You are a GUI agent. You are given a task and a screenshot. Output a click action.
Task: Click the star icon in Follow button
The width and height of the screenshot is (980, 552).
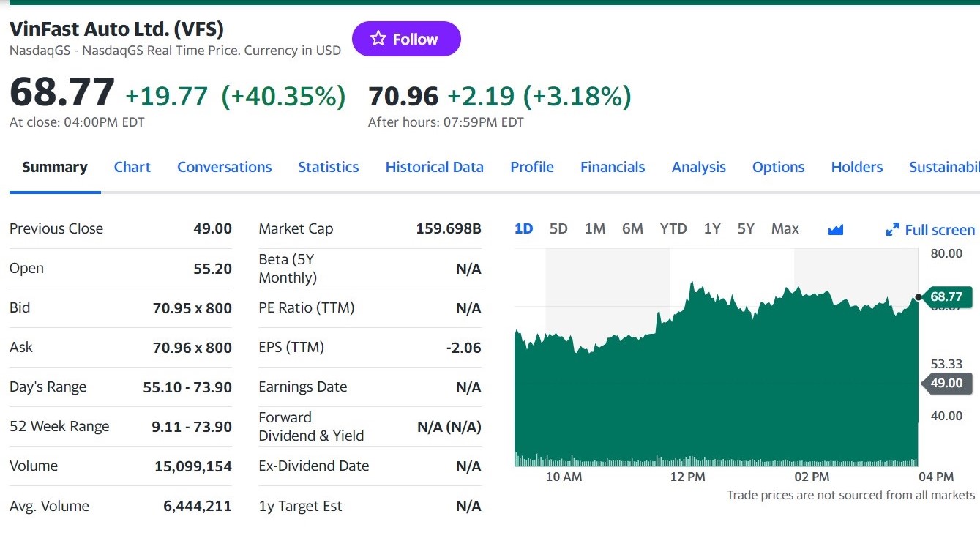[x=378, y=39]
